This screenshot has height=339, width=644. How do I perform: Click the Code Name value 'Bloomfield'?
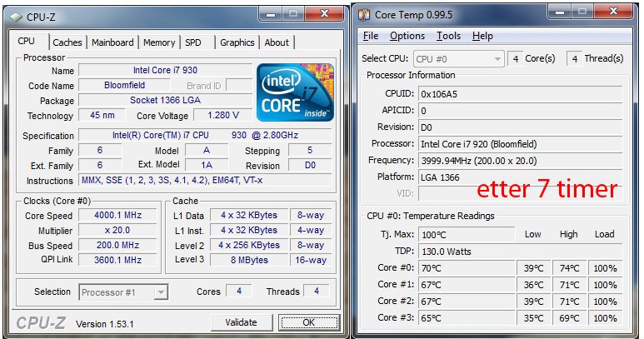124,85
